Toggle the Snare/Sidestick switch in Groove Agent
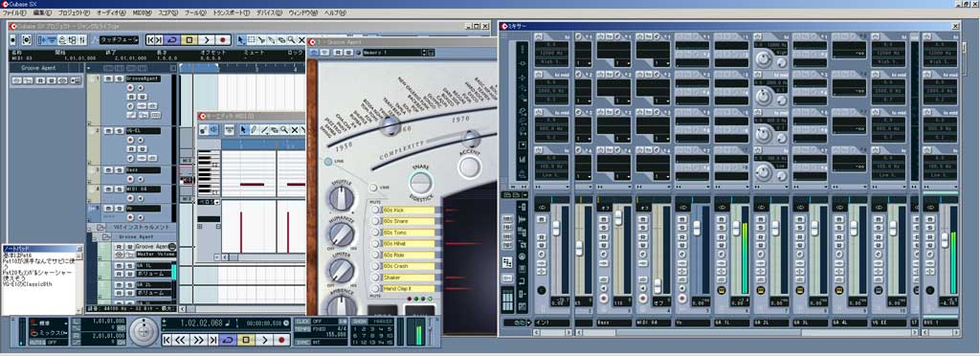This screenshot has height=356, width=980. pos(421,183)
